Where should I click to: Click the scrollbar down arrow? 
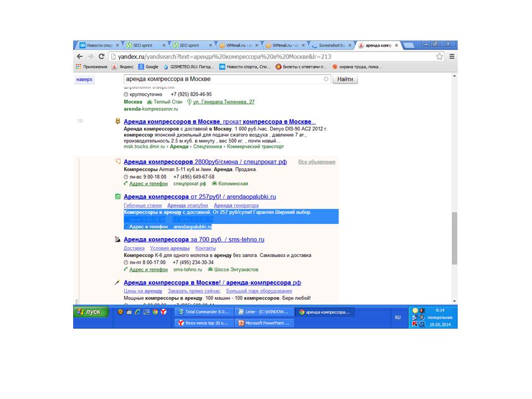[x=454, y=301]
